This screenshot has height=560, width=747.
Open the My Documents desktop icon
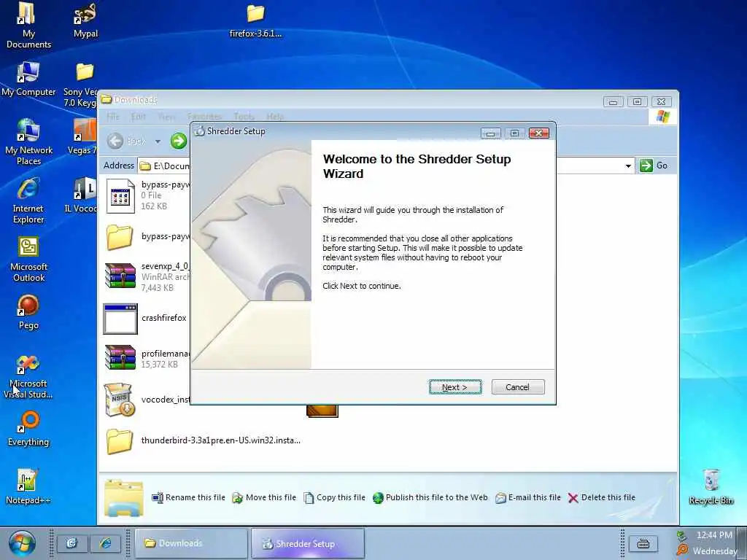tap(28, 25)
